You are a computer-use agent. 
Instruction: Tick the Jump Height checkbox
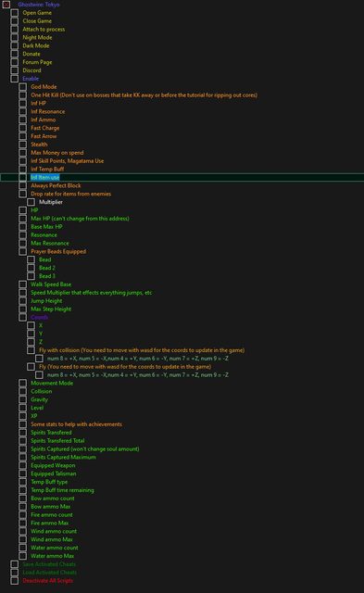point(22,300)
